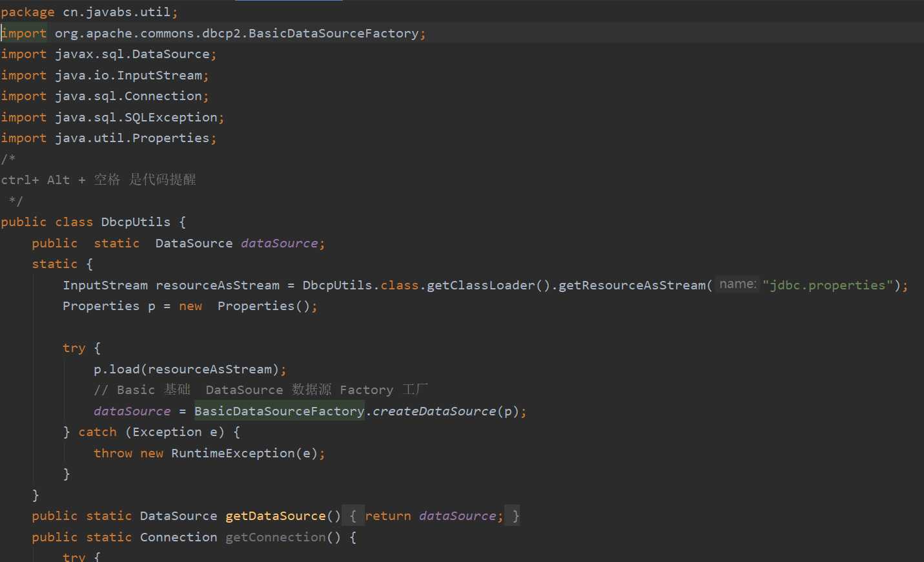Click the block comment closer "*/"
Screen dimensions: 924x562
(x=15, y=201)
